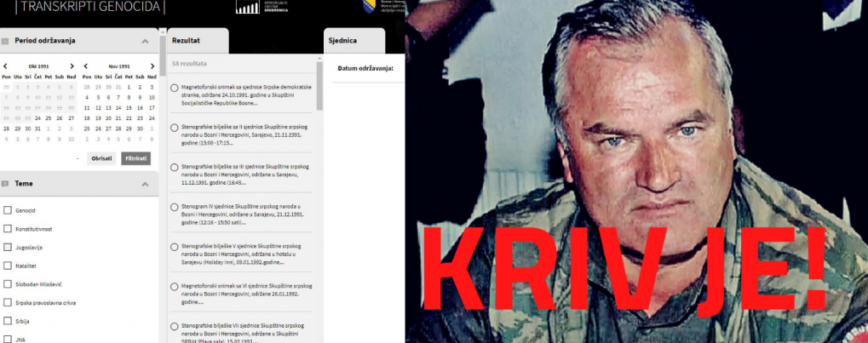Click speech-bubble icon in Teme header
The height and width of the screenshot is (343, 868).
point(5,184)
